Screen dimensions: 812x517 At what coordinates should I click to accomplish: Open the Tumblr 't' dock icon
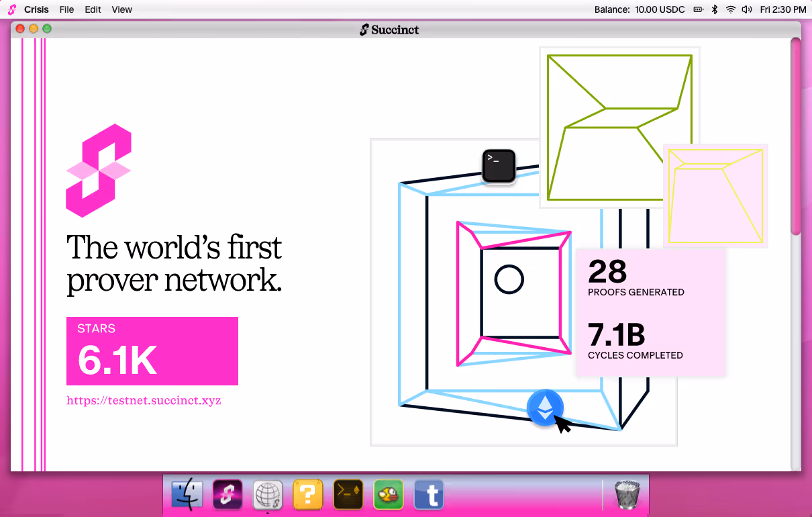pos(429,496)
